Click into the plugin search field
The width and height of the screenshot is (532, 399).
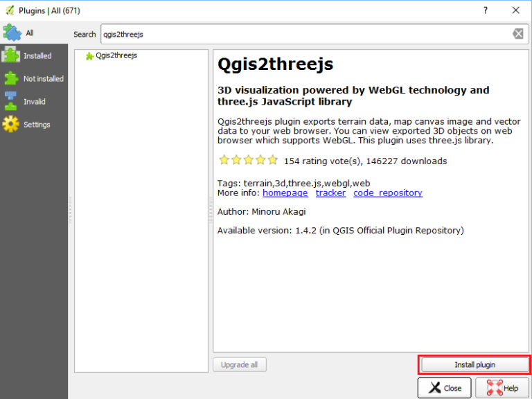pyautogui.click(x=305, y=34)
